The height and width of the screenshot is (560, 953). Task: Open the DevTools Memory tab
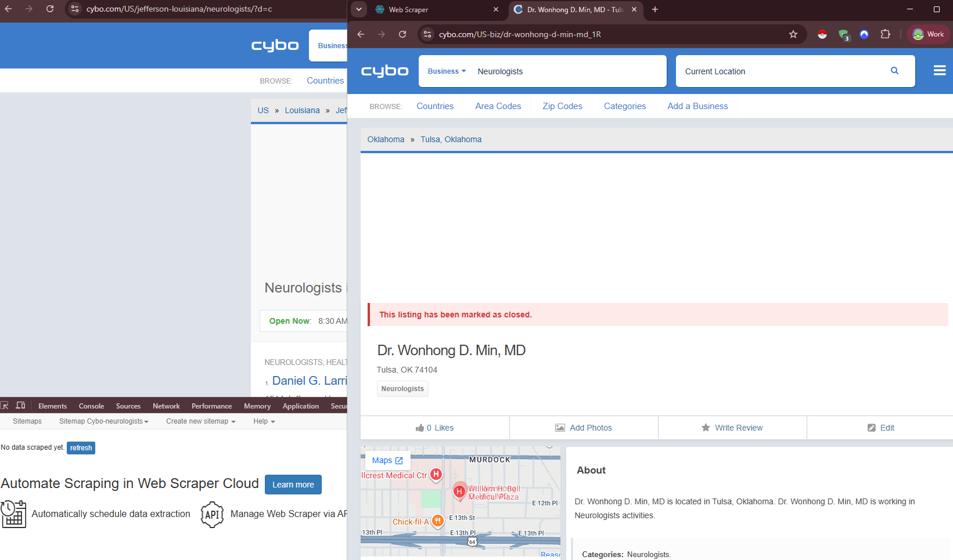point(257,406)
